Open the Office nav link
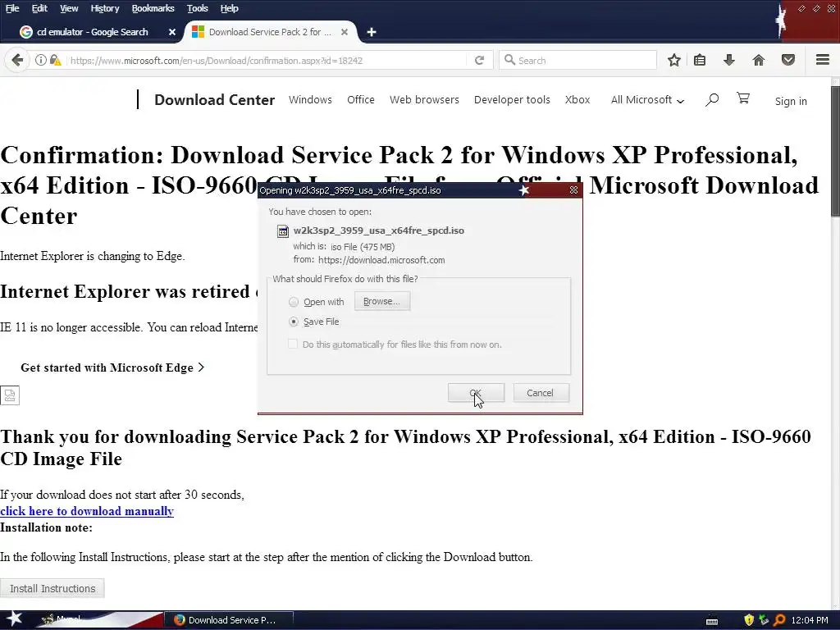 (x=361, y=99)
